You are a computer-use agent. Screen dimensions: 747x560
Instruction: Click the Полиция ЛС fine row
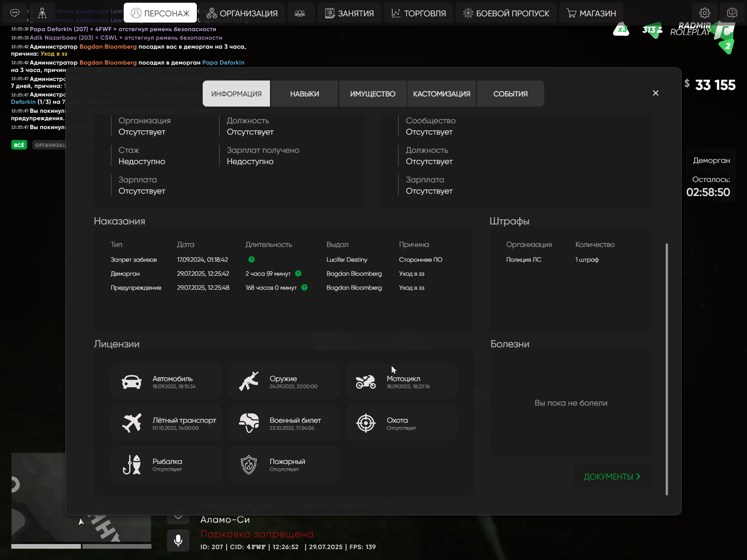(524, 259)
